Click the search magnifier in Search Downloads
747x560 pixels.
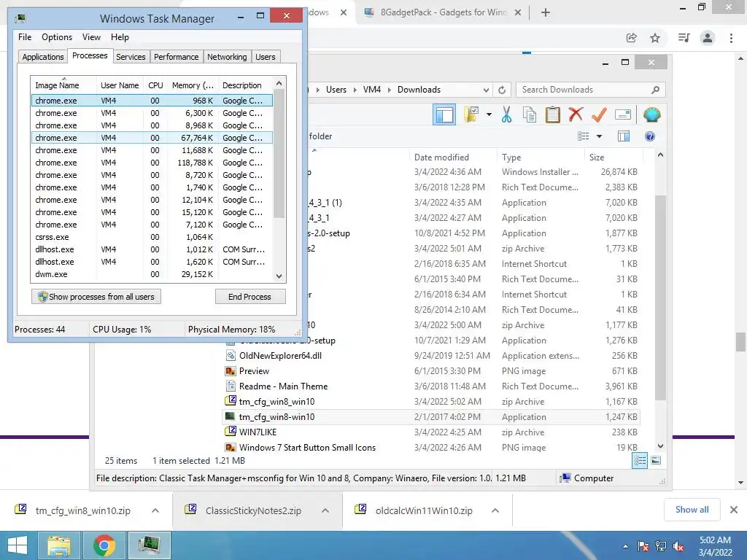click(x=656, y=90)
